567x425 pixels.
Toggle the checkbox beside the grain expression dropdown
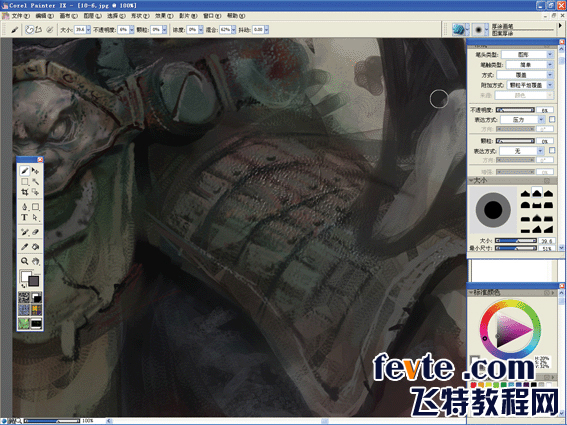pyautogui.click(x=552, y=150)
